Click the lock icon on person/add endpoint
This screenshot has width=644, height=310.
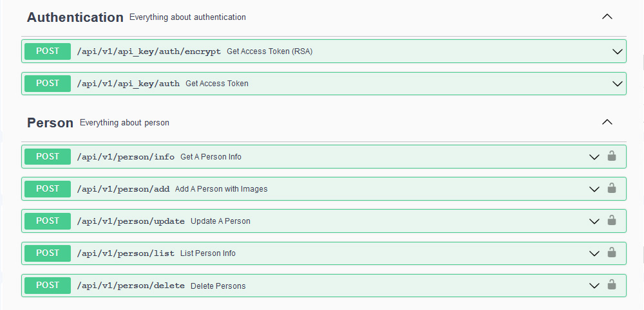click(x=612, y=188)
